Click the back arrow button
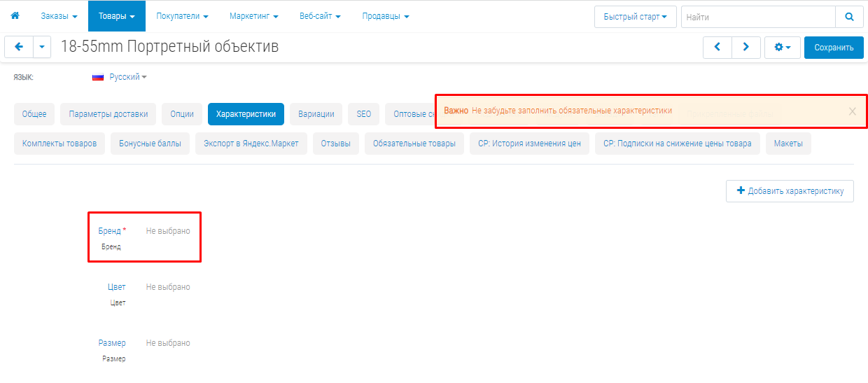The width and height of the screenshot is (868, 383). point(18,47)
